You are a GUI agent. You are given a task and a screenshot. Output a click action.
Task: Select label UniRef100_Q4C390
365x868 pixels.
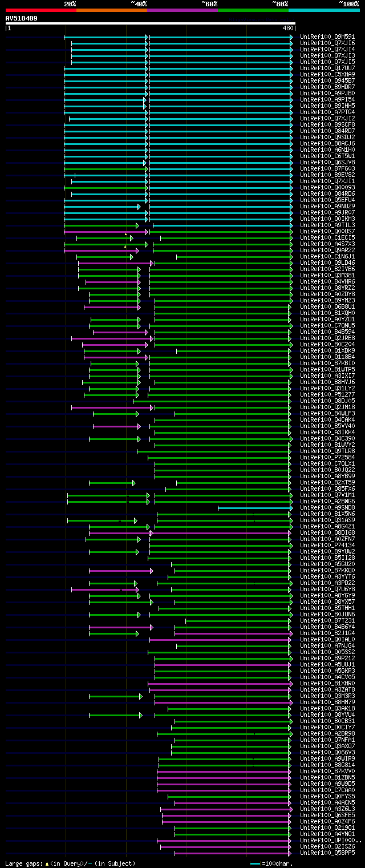pyautogui.click(x=327, y=438)
